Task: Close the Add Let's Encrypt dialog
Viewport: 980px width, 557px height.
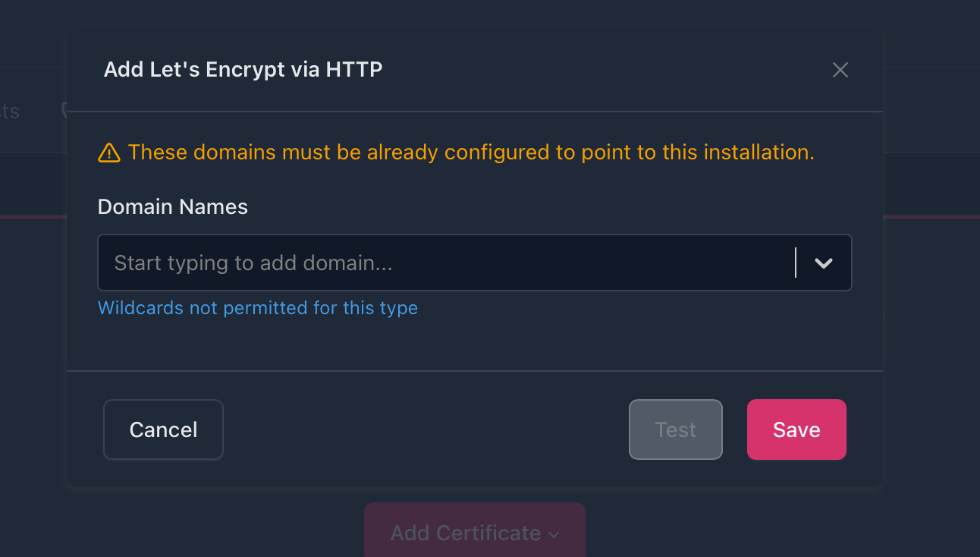Action: pos(840,70)
